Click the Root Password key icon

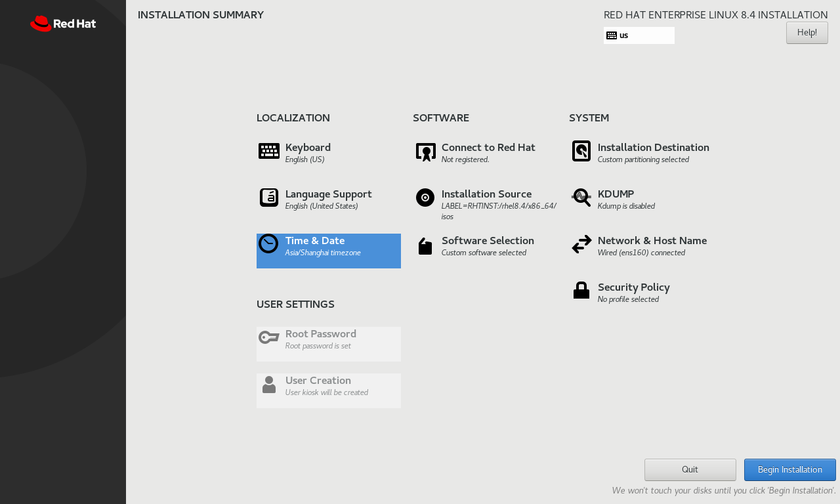pyautogui.click(x=268, y=337)
